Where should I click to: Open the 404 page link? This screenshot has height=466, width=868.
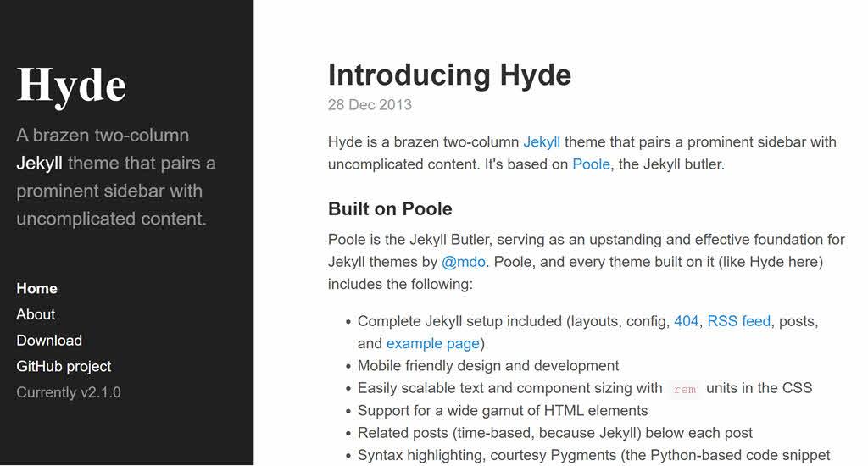686,321
